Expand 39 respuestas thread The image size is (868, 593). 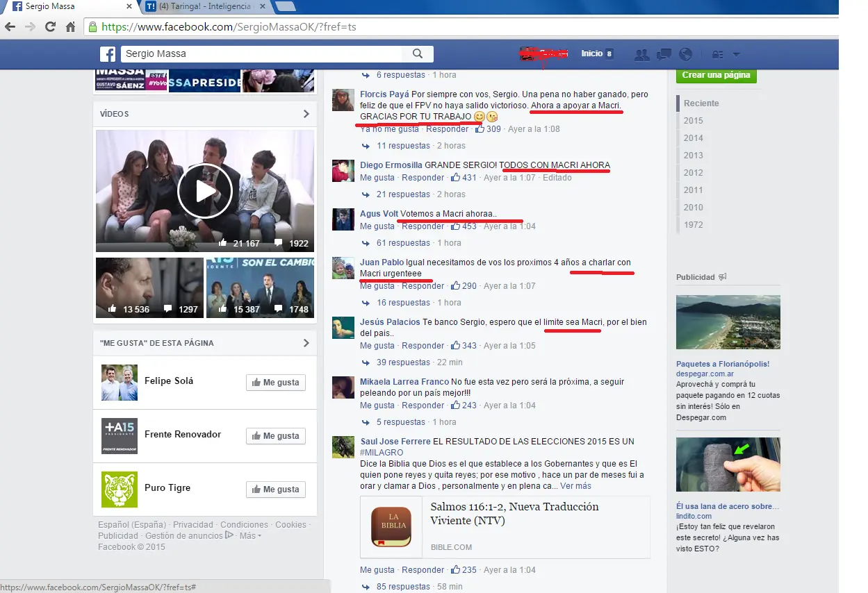pyautogui.click(x=403, y=362)
